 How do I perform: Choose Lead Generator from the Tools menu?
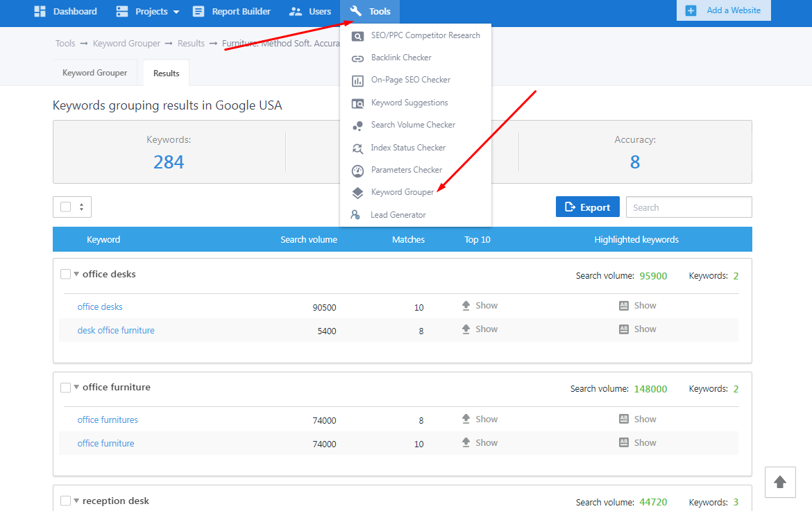[x=398, y=215]
